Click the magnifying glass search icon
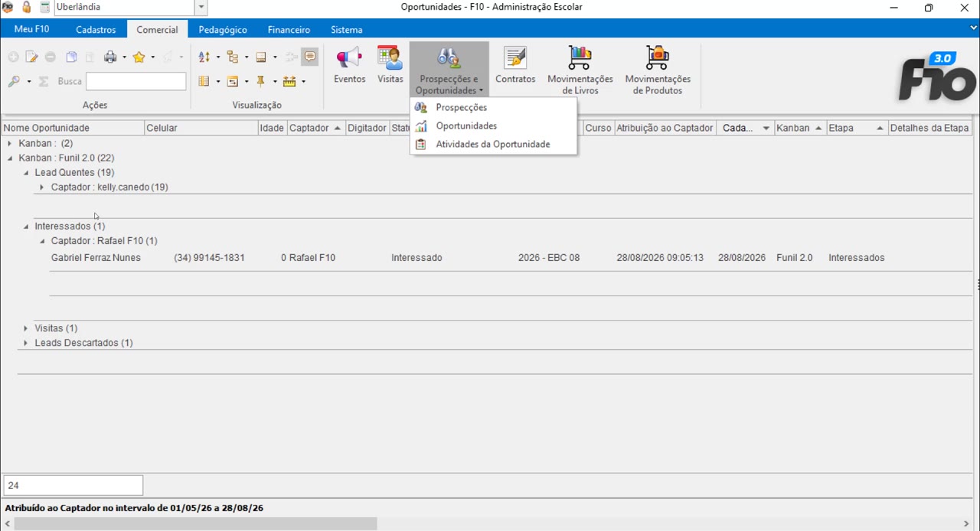This screenshot has height=531, width=980. pyautogui.click(x=14, y=81)
